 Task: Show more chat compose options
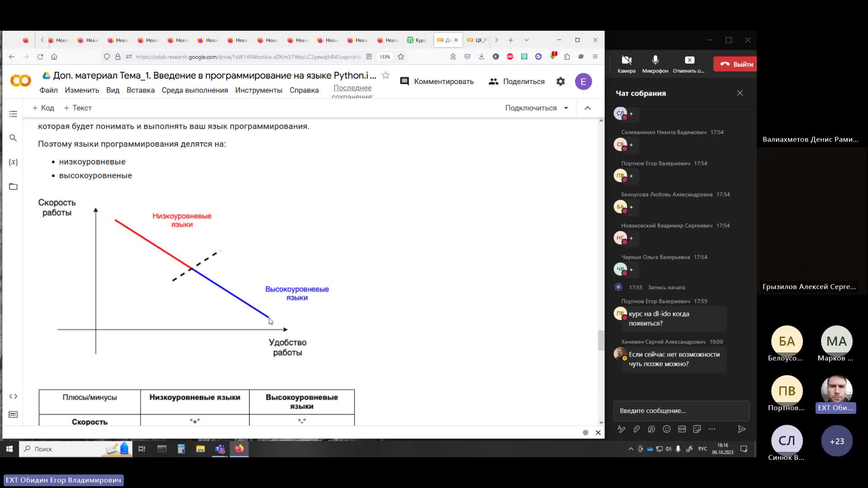click(712, 429)
